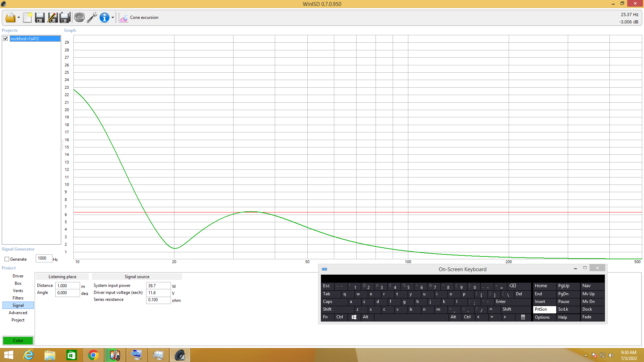Open the driver database speaker icon

79,17
